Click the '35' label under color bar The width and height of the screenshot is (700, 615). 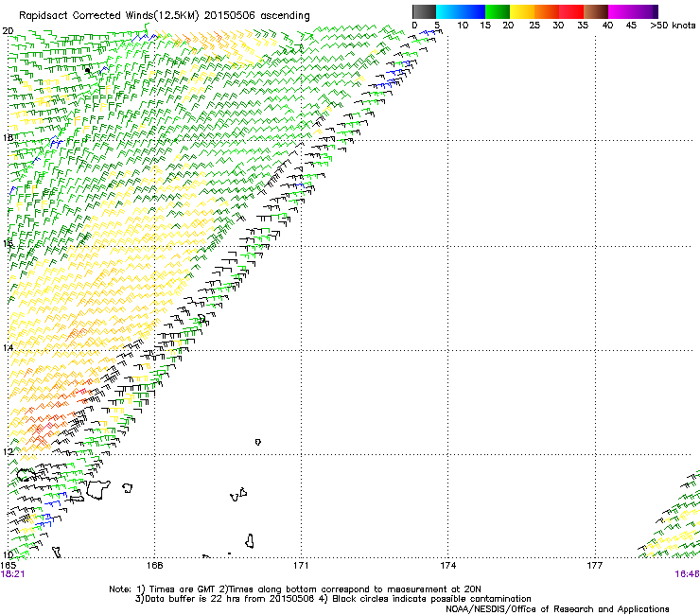pyautogui.click(x=582, y=26)
